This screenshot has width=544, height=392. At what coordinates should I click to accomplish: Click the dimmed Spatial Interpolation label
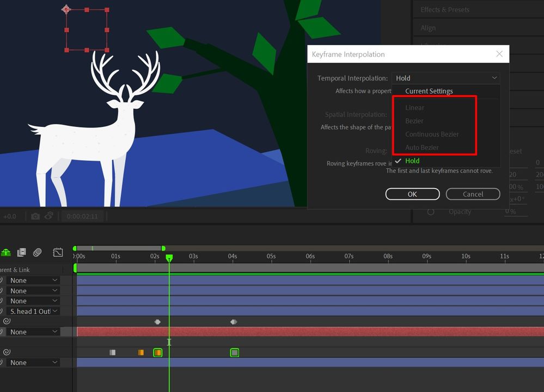tap(356, 114)
